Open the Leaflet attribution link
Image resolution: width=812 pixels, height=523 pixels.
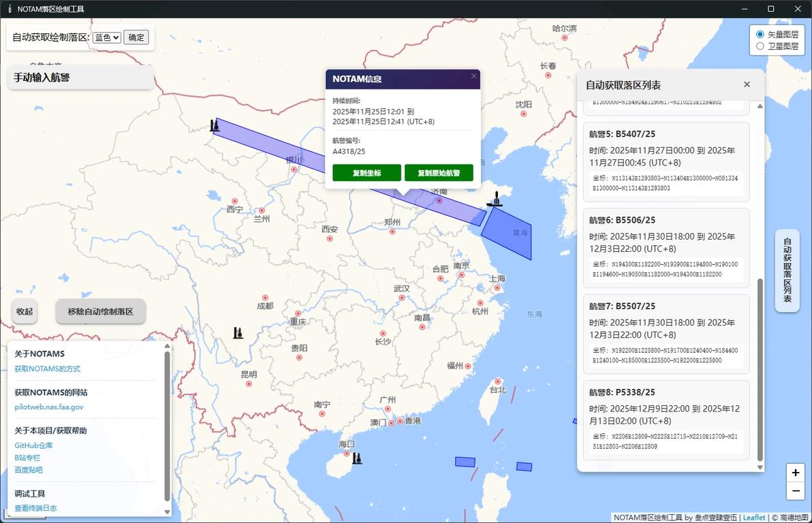(x=754, y=518)
